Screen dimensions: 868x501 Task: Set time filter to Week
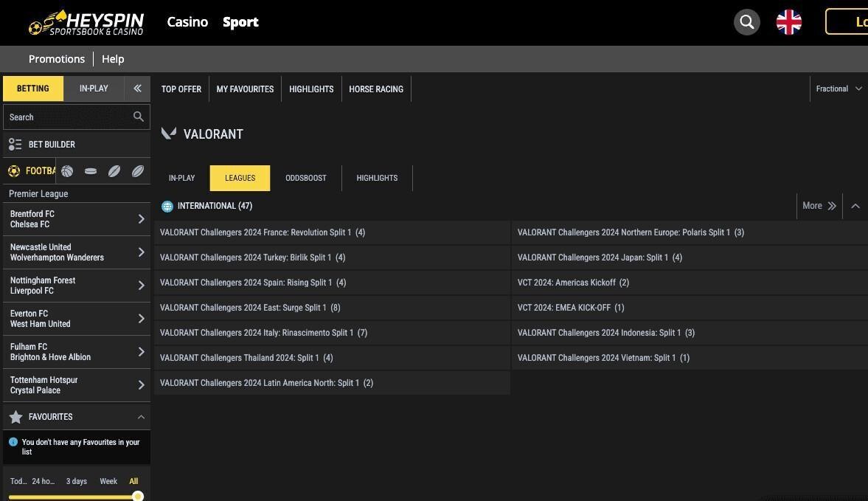[x=108, y=481]
